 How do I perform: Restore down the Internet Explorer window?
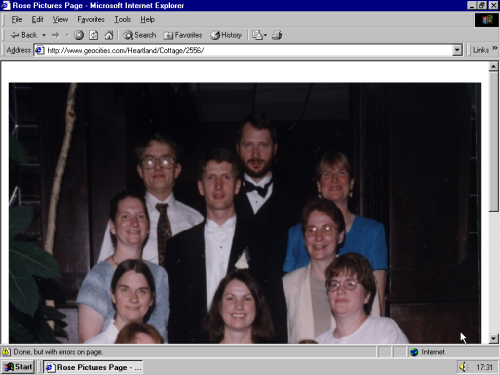click(x=482, y=5)
